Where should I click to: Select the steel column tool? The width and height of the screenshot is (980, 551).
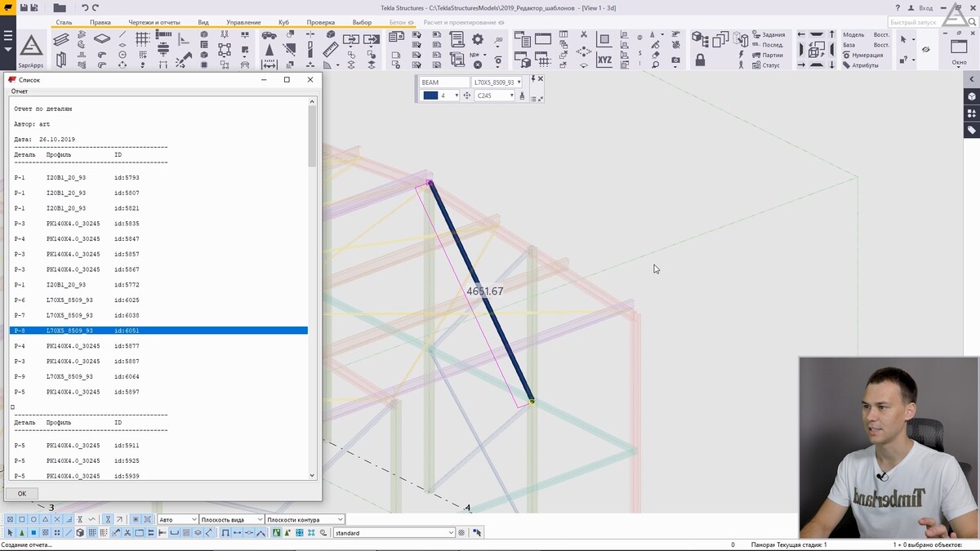(x=61, y=60)
